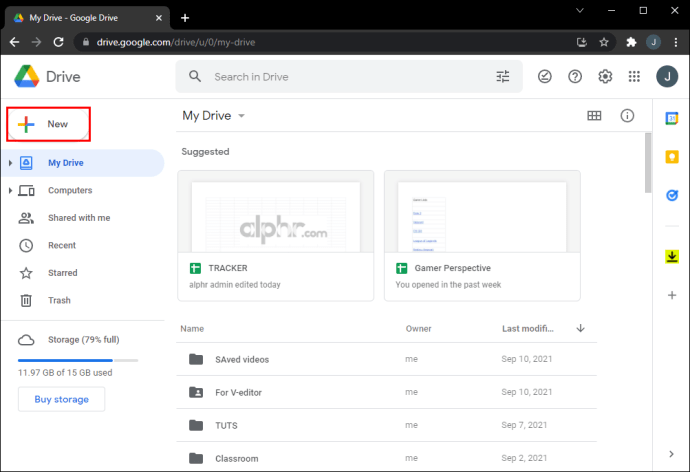Sort by the Name column header
The width and height of the screenshot is (690, 472).
[192, 329]
